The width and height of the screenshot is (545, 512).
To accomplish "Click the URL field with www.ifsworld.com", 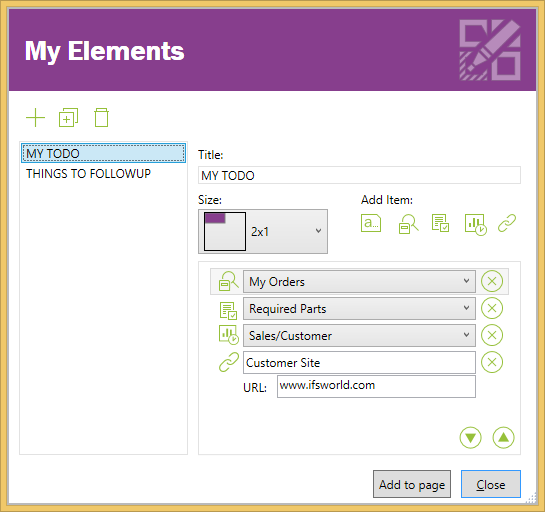I will pyautogui.click(x=376, y=386).
